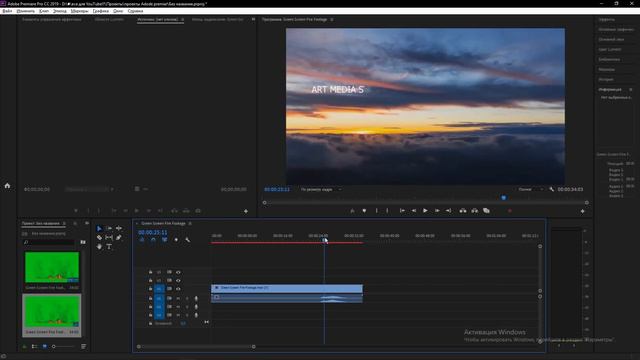Screen dimensions: 640x360
Task: Toggle sync lock on track V2
Action: coord(169,280)
